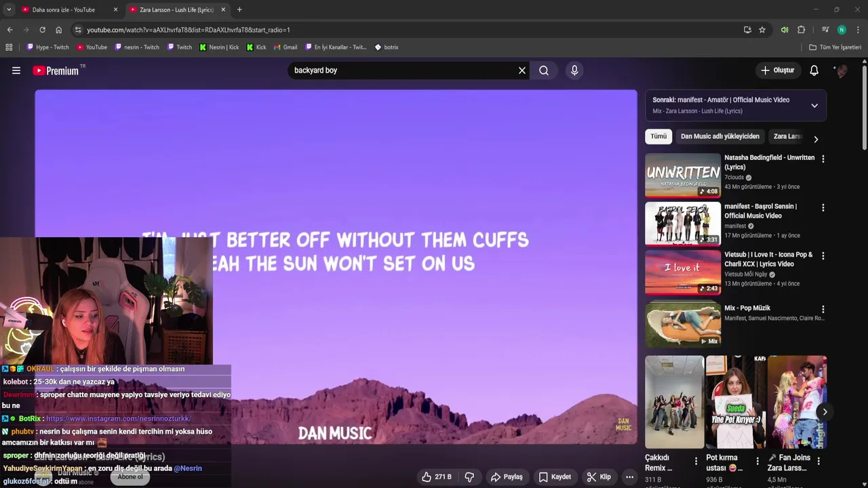
Task: Open options for Pot kırma ustası short
Action: click(x=757, y=461)
